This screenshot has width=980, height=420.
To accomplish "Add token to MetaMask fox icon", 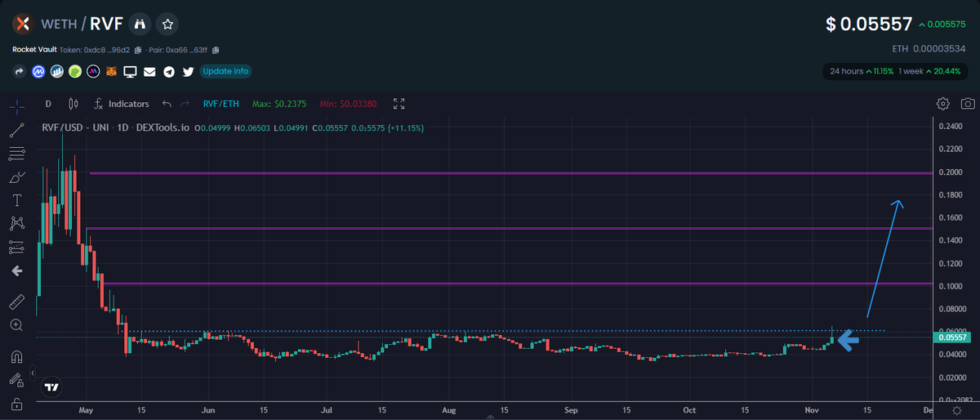I will (112, 72).
